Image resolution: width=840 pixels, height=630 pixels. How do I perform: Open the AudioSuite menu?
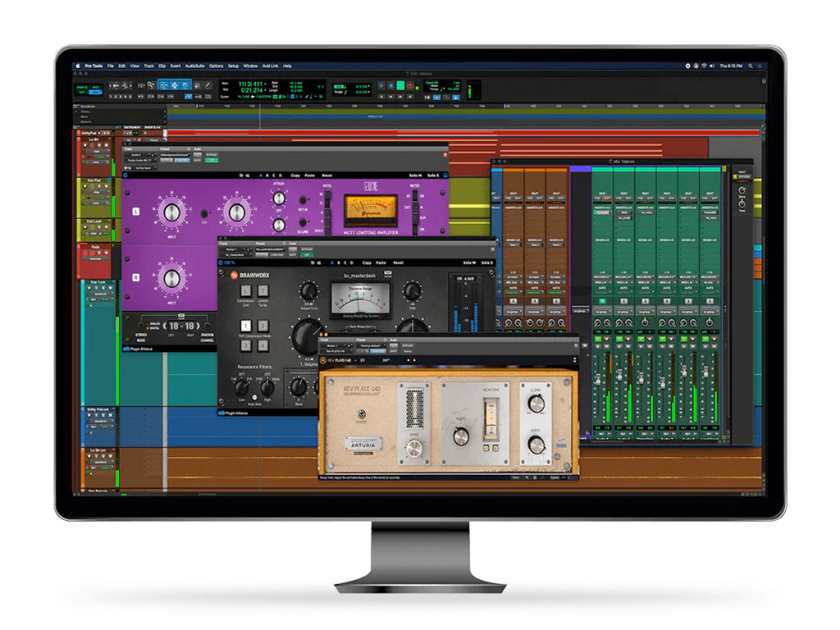(194, 66)
